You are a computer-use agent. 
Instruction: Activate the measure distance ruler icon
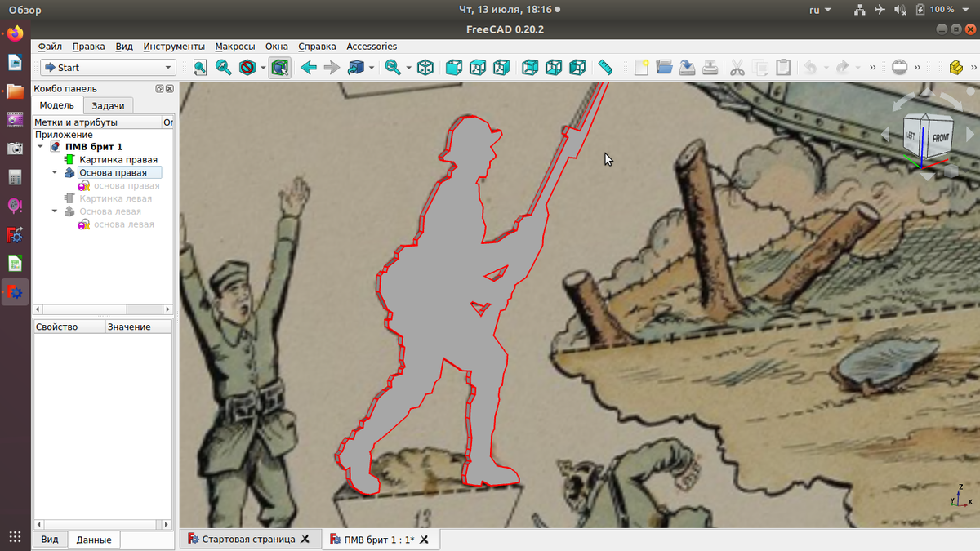[x=605, y=68]
